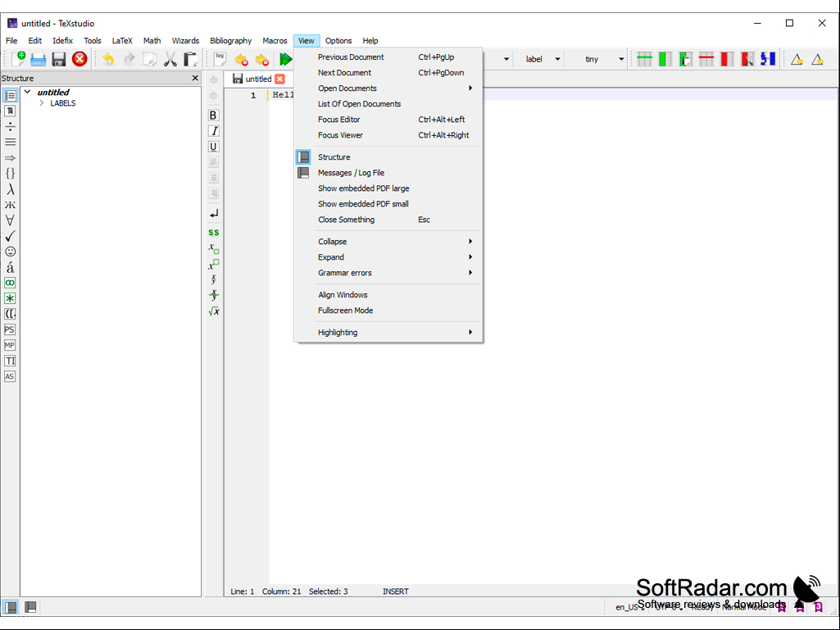
Task: Select List Of Open Documents
Action: [x=388, y=103]
